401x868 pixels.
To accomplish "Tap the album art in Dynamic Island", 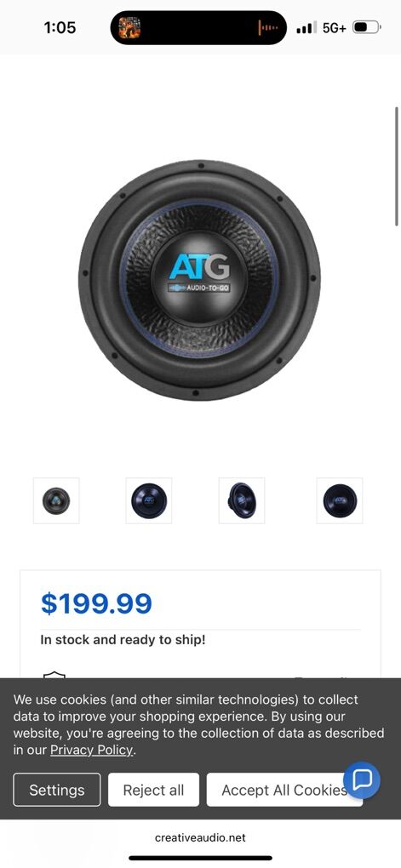I will pos(129,27).
